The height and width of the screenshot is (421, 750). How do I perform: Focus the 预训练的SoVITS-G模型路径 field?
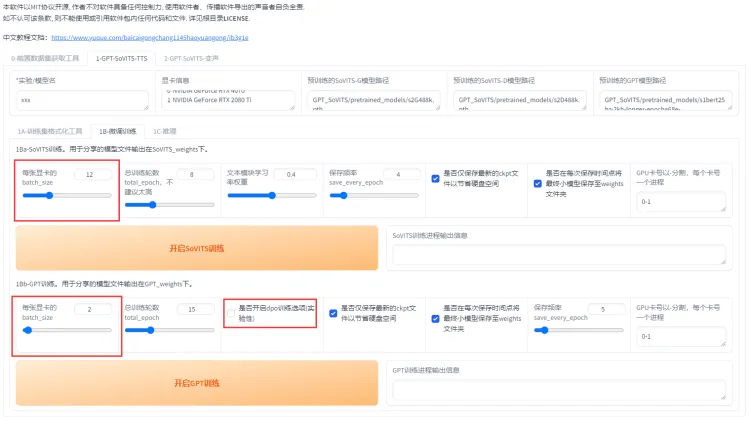pos(374,100)
